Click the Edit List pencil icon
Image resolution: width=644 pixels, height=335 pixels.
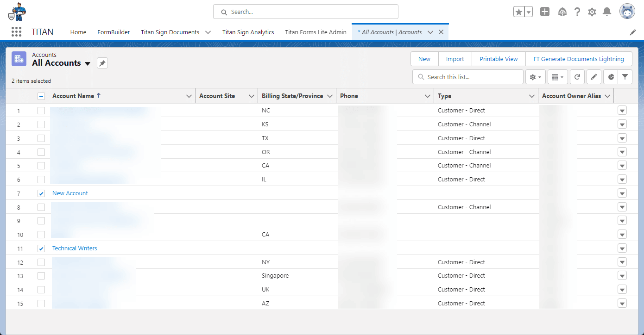[594, 77]
